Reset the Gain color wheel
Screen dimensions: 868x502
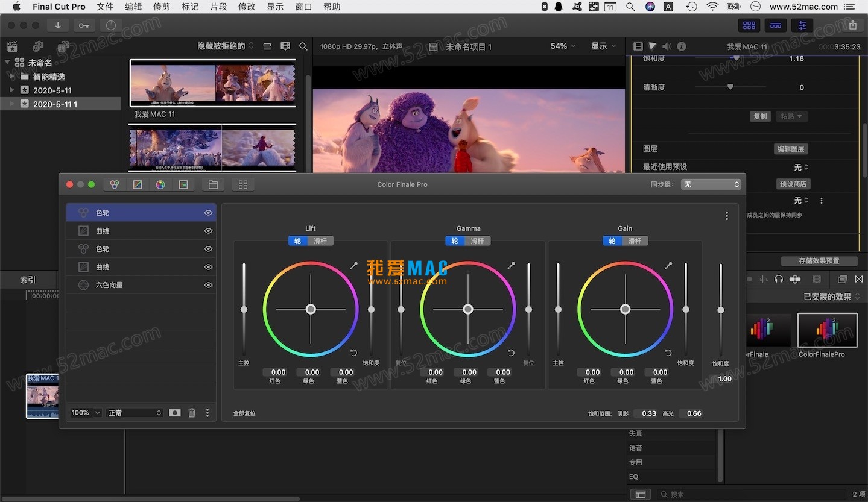(x=668, y=353)
